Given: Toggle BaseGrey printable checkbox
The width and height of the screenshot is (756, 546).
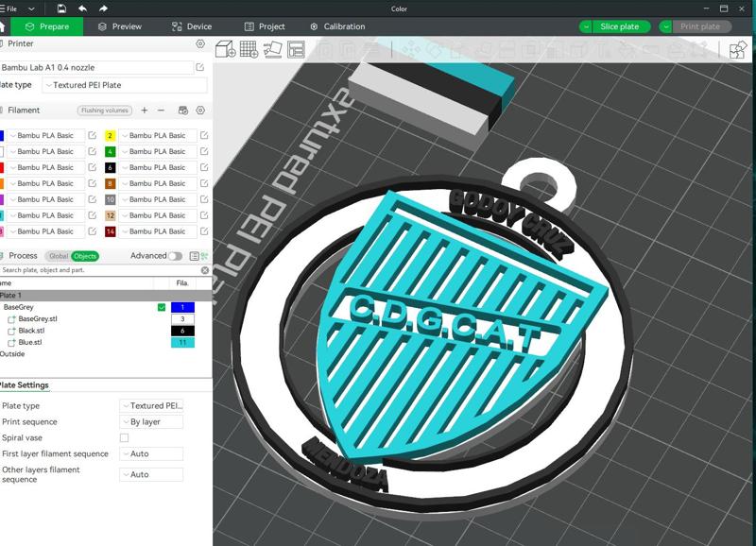Looking at the screenshot, I should (x=162, y=307).
